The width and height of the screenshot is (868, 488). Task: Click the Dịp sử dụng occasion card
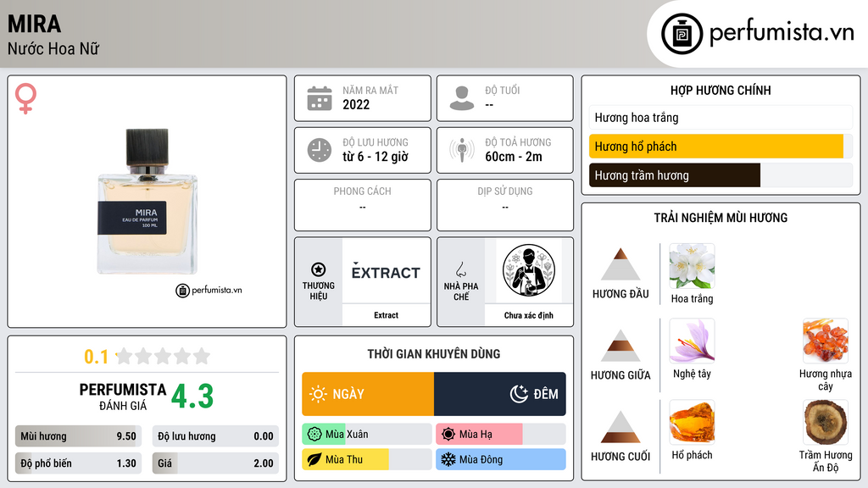[505, 205]
